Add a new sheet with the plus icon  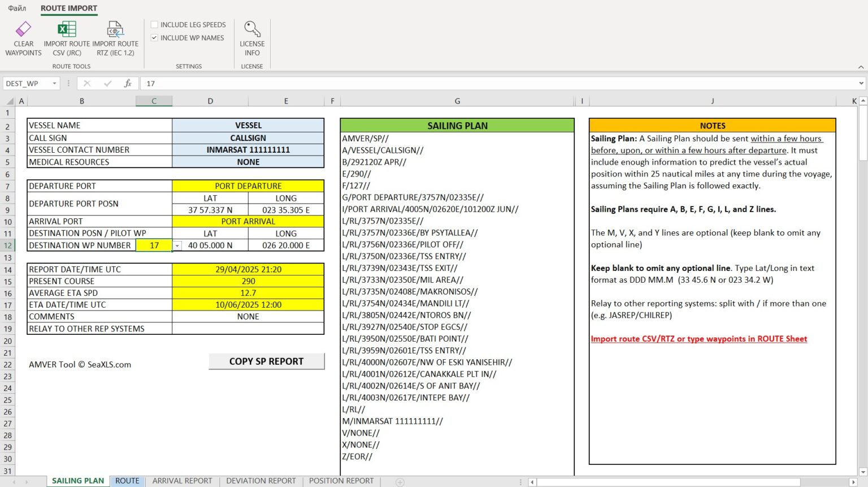click(400, 481)
